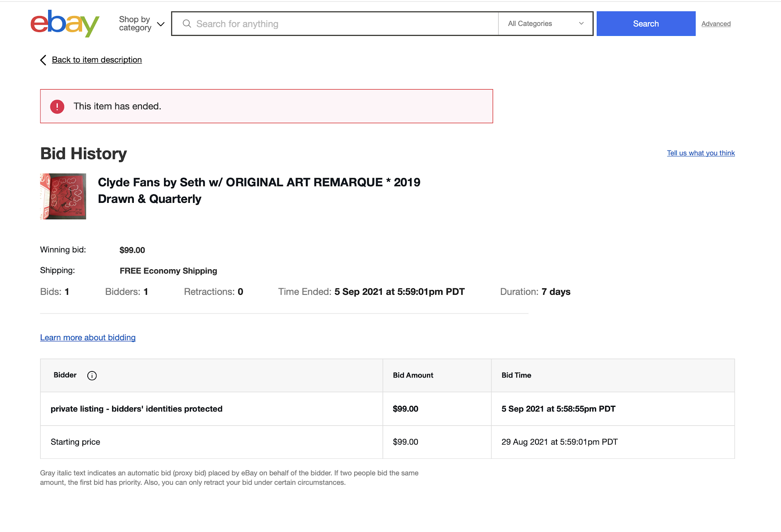Click the Bid Amount column header
The width and height of the screenshot is (781, 532).
413,375
